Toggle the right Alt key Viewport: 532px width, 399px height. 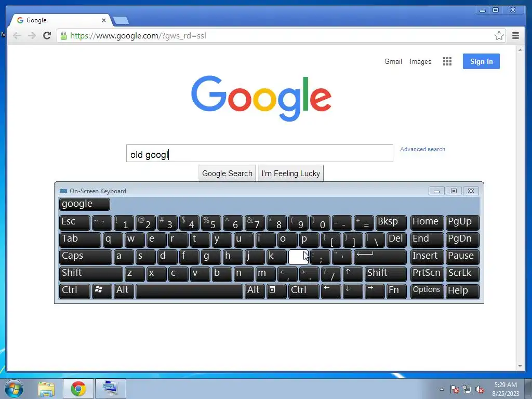[255, 291]
